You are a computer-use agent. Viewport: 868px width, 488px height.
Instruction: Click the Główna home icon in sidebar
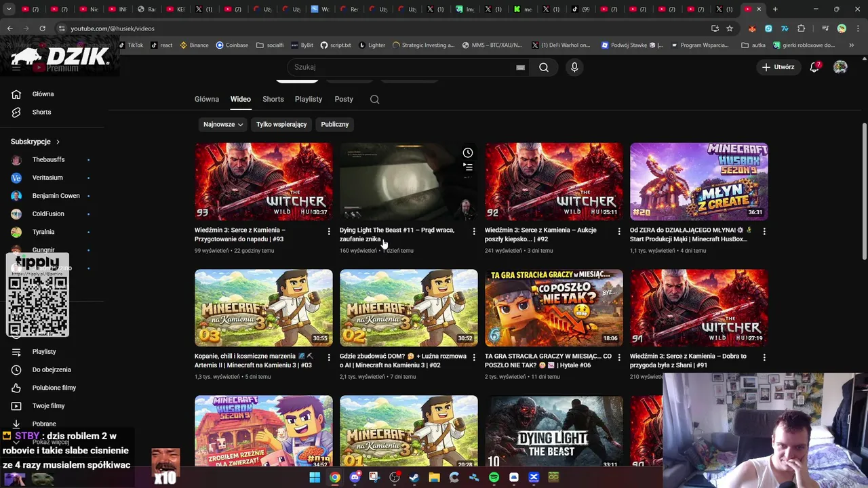coord(16,94)
